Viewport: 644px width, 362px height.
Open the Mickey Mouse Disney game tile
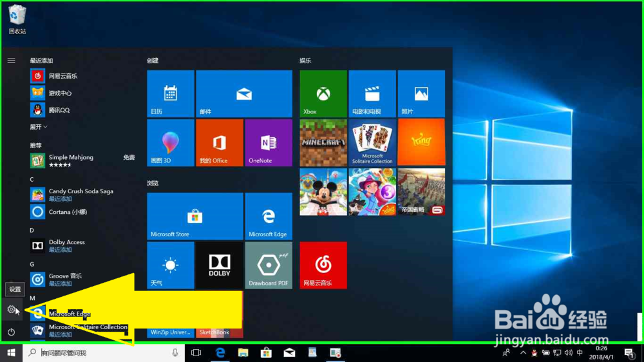[x=323, y=191]
